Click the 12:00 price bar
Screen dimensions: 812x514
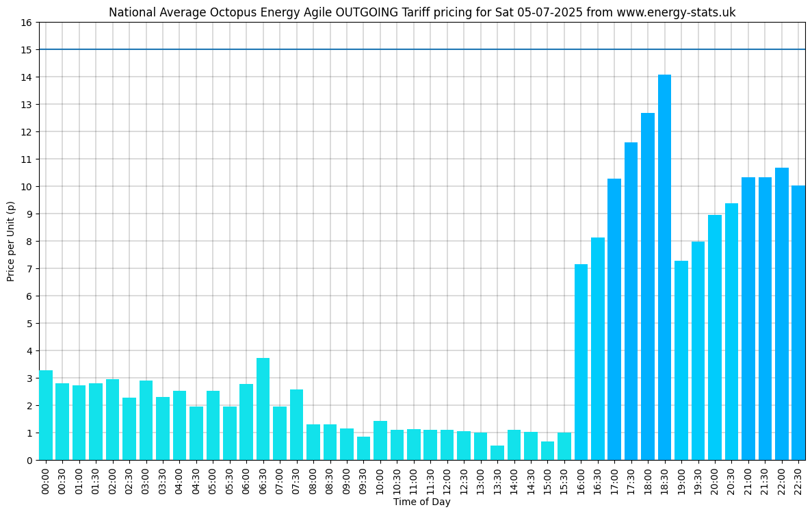pyautogui.click(x=447, y=445)
